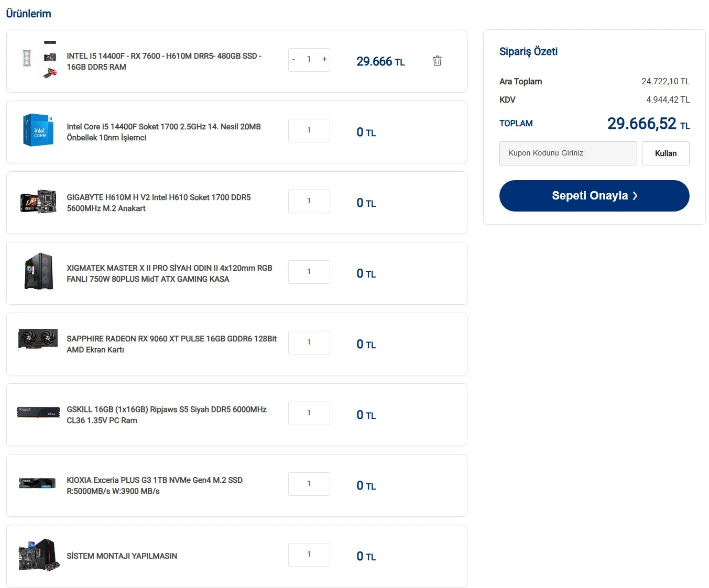Image resolution: width=709 pixels, height=588 pixels.
Task: View the SAPPHIRE RADEON RX 9060 XT image
Action: 38,339
